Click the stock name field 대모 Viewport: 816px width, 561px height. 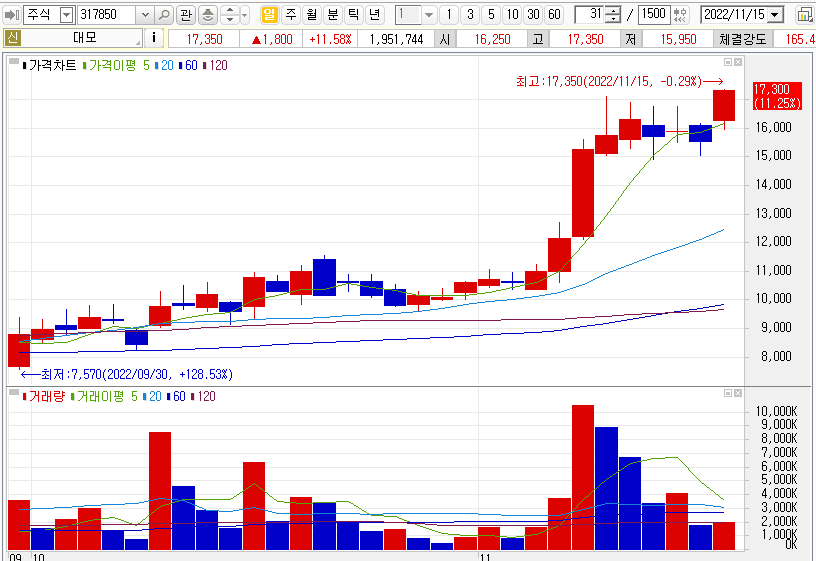[x=84, y=38]
